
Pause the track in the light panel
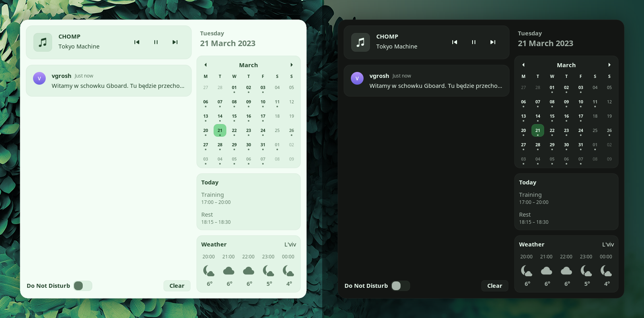coord(156,42)
